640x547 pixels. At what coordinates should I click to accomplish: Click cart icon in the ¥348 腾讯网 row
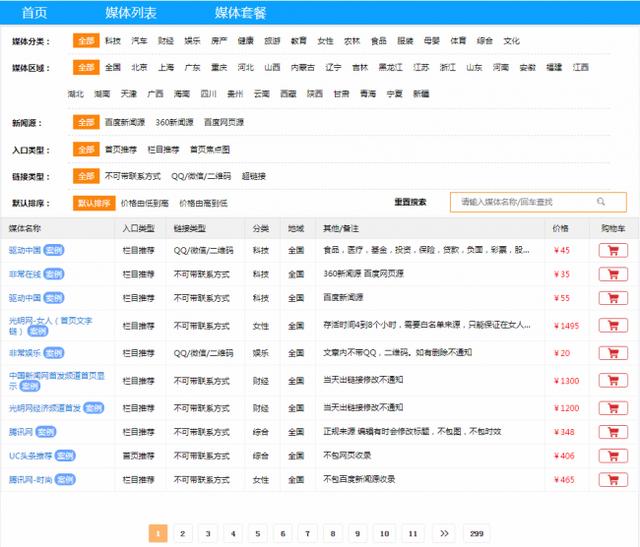613,432
